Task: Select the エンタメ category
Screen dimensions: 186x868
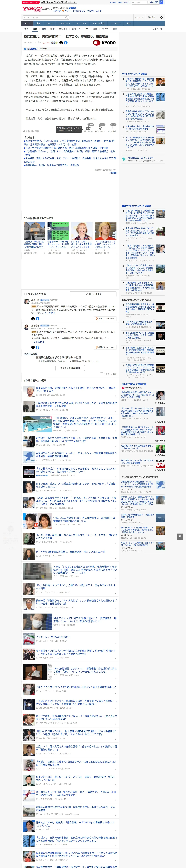Action: [x=63, y=29]
